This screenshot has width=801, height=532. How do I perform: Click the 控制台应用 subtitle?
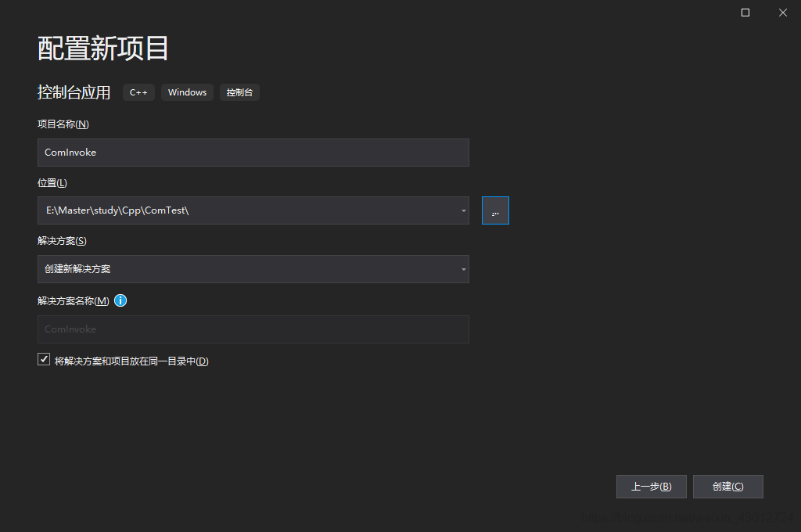(74, 92)
